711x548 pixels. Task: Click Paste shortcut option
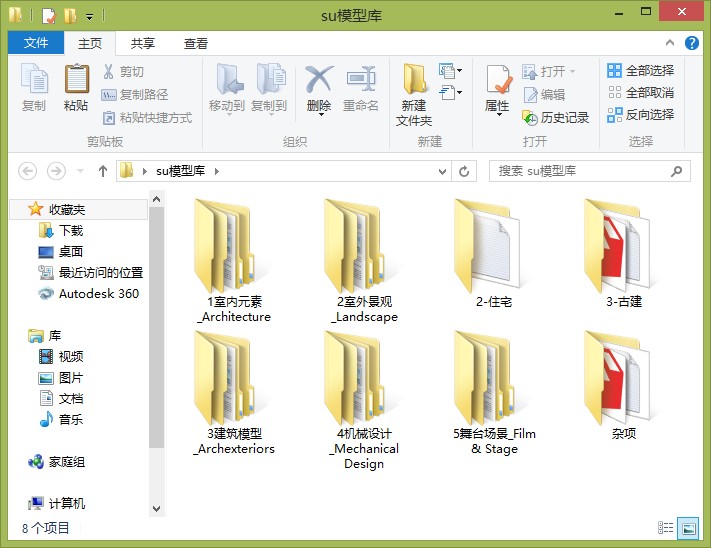point(147,118)
